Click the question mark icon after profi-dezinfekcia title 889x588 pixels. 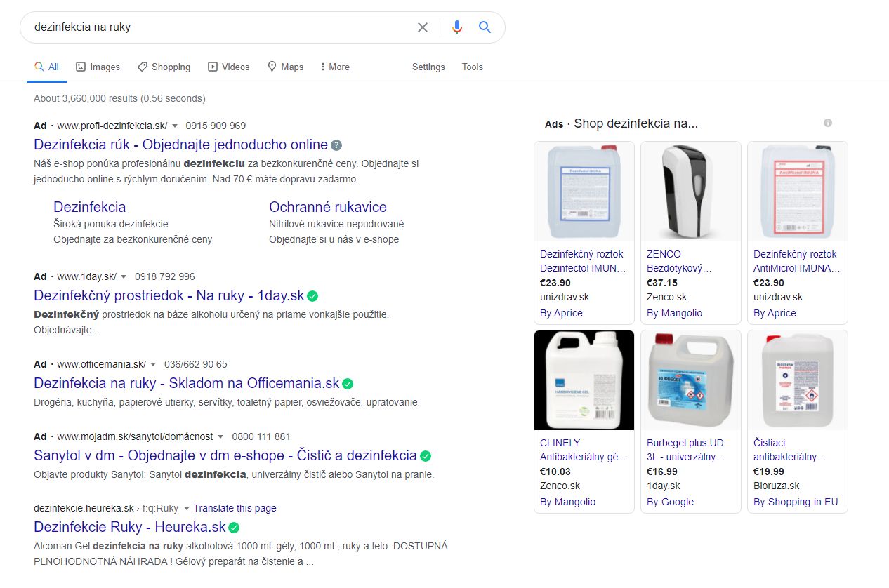336,145
